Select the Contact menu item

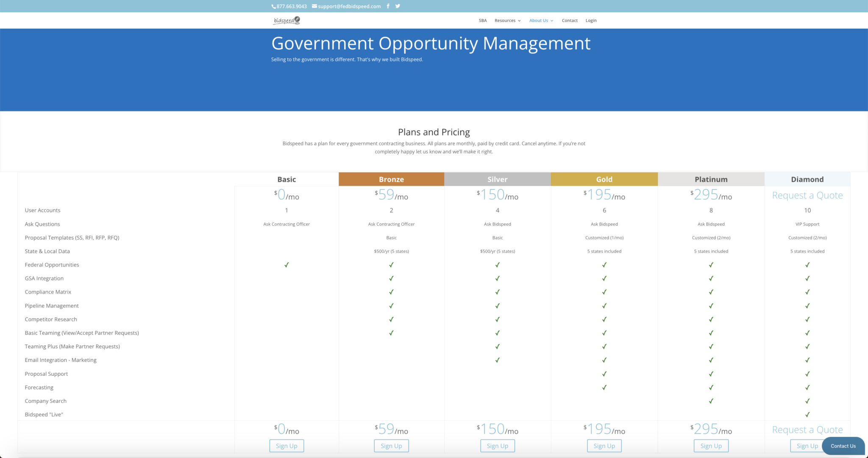[569, 20]
